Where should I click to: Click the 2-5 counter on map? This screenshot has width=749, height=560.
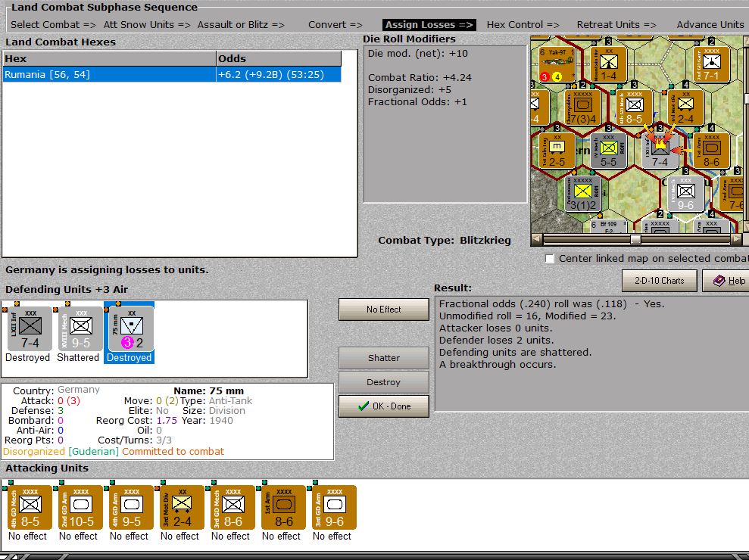pyautogui.click(x=557, y=150)
